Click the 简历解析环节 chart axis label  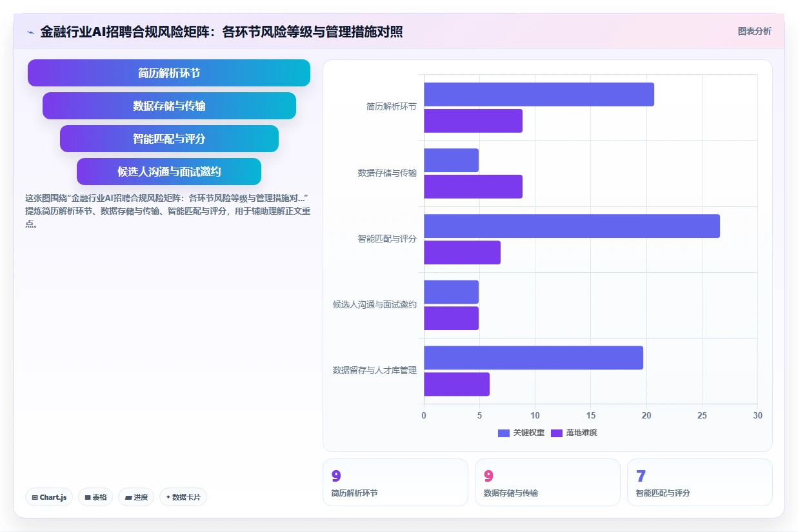392,107
